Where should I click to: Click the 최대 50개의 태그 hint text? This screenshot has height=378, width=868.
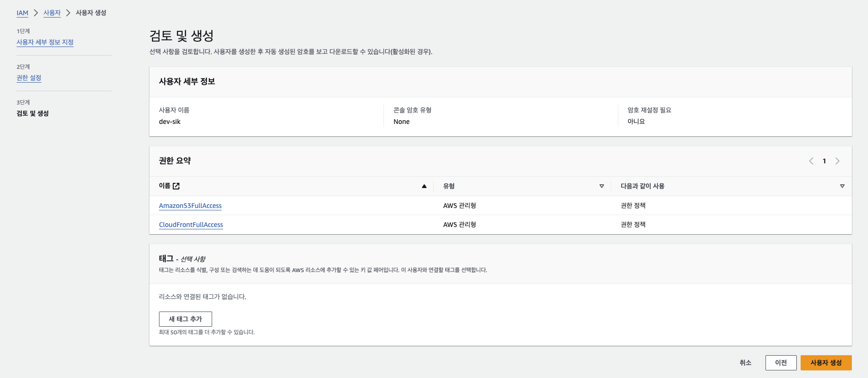coord(207,332)
